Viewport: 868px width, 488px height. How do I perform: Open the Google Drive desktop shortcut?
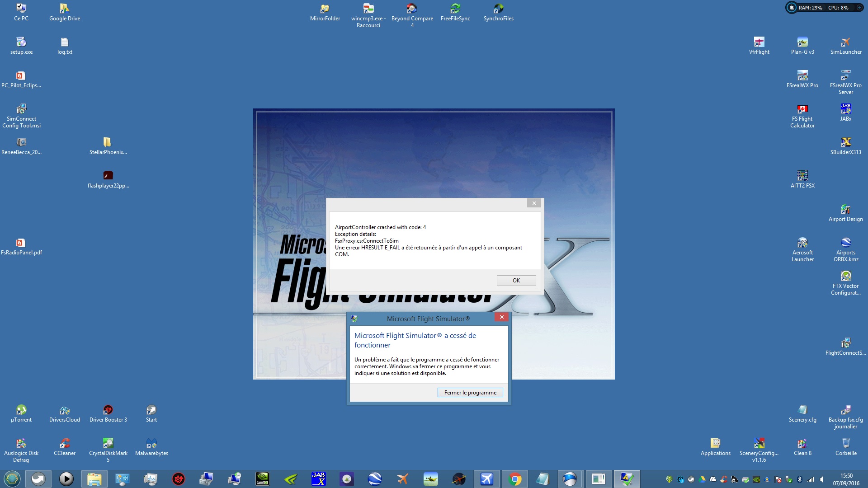tap(65, 12)
